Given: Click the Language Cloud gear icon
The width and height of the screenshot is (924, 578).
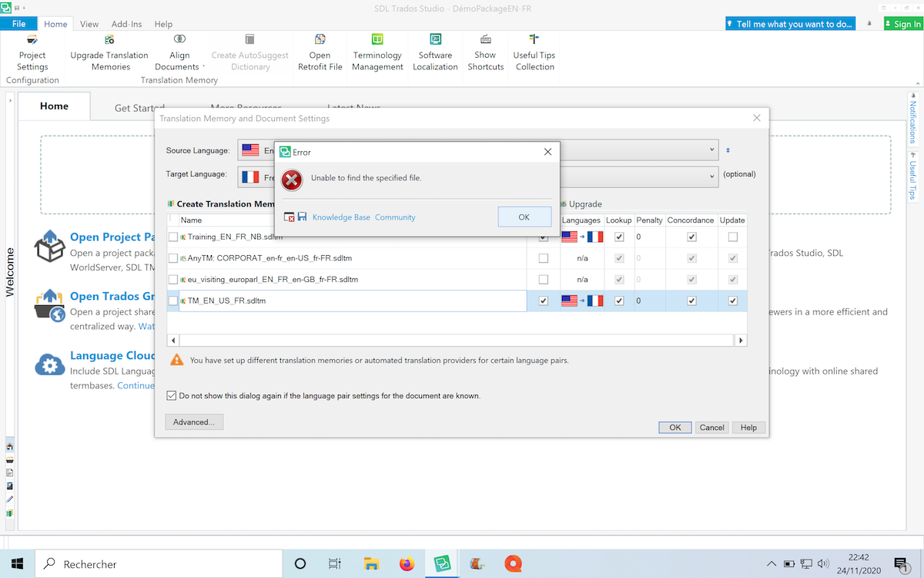Looking at the screenshot, I should tap(49, 363).
